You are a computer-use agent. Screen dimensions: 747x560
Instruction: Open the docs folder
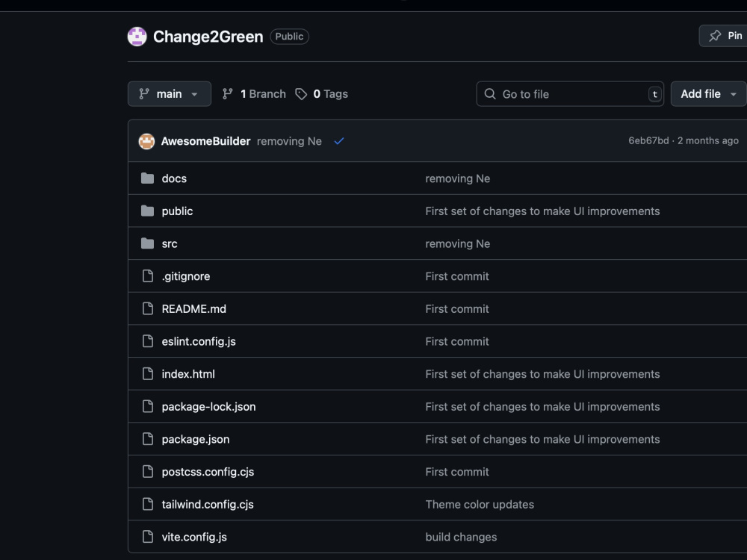174,178
